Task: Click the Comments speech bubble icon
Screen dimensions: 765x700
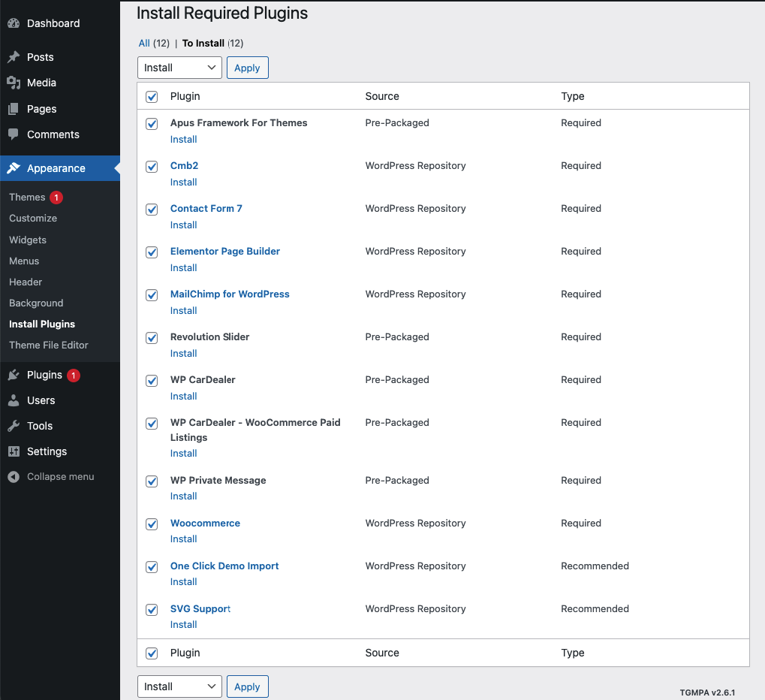Action: click(x=14, y=134)
